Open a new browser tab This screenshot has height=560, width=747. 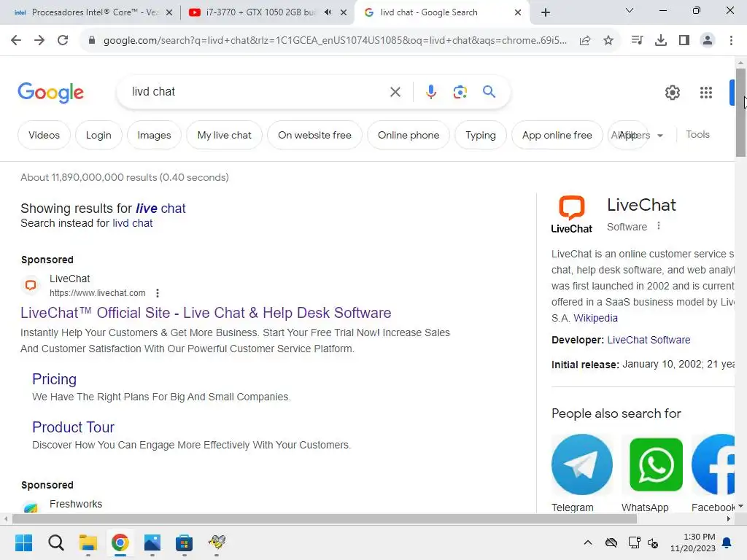(x=546, y=12)
